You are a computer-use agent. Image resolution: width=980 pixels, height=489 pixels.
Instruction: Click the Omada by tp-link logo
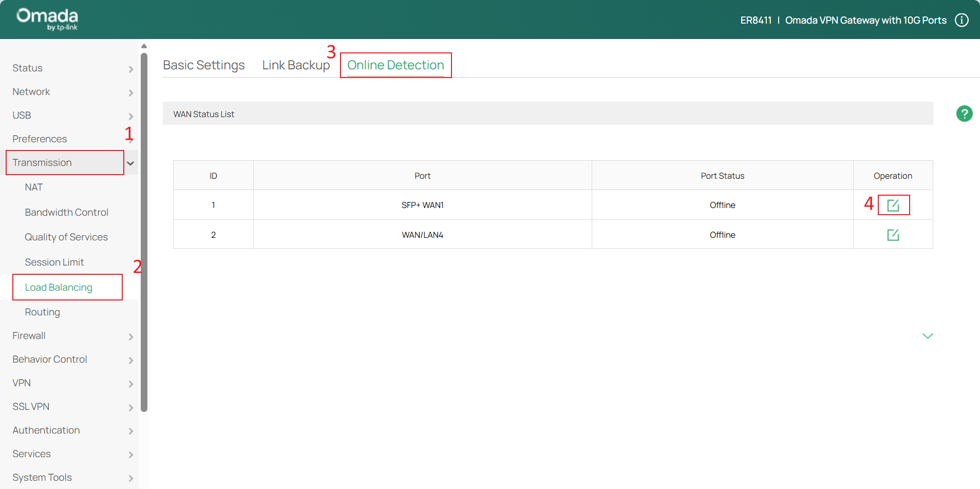[x=47, y=19]
